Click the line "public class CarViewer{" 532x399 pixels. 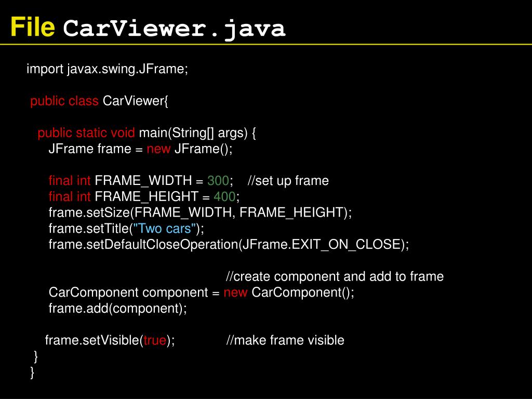click(x=99, y=101)
